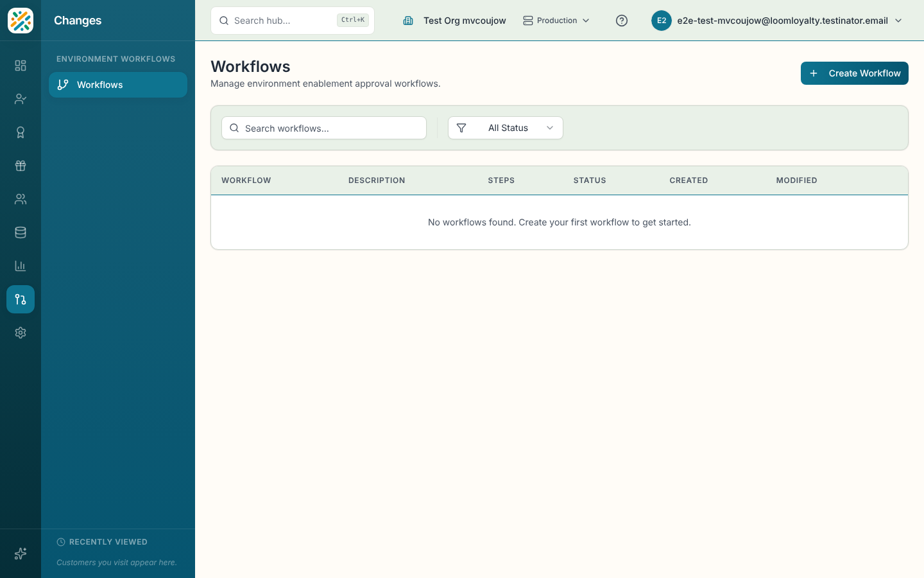Open the two-people group icon in the sidebar
Screen dimensions: 924x578
click(21, 199)
